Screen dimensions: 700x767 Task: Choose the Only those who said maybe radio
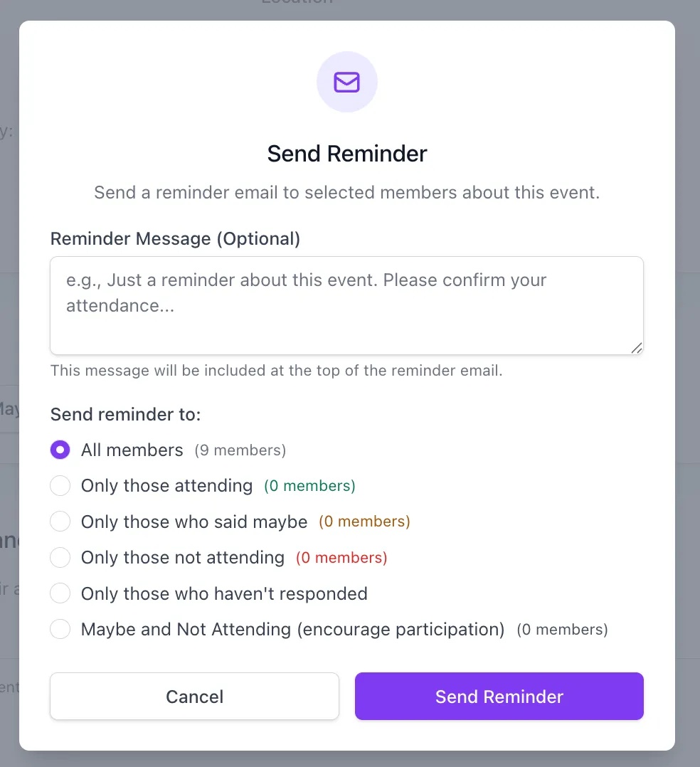[60, 522]
